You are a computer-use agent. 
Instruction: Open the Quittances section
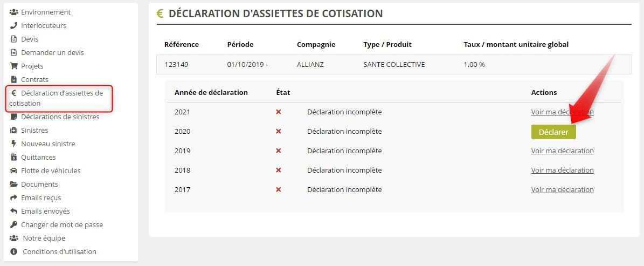point(38,158)
